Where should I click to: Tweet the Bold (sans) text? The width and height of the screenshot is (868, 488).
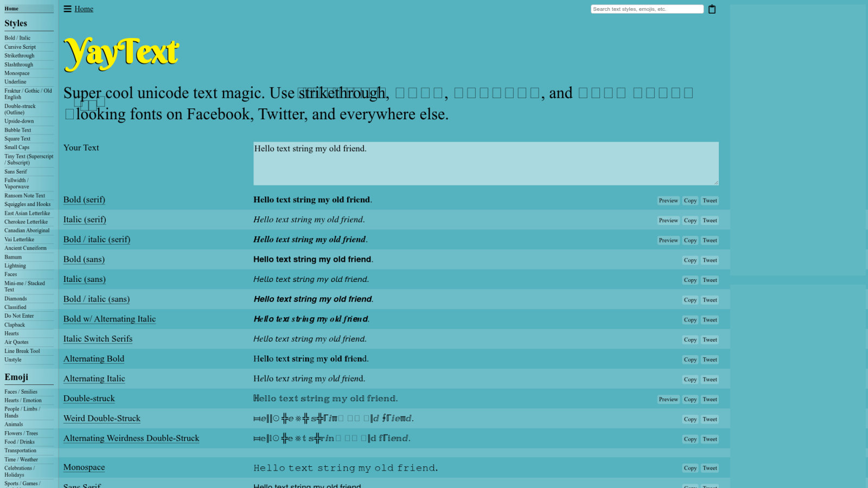click(710, 260)
